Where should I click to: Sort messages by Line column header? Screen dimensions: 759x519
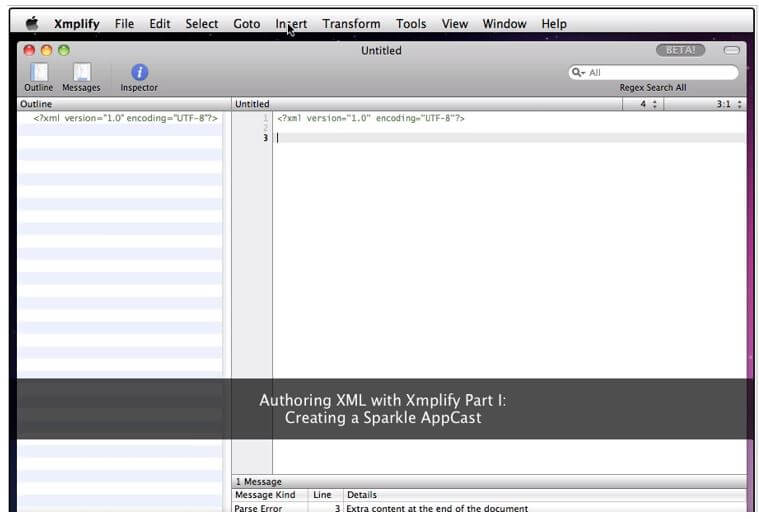pos(325,494)
